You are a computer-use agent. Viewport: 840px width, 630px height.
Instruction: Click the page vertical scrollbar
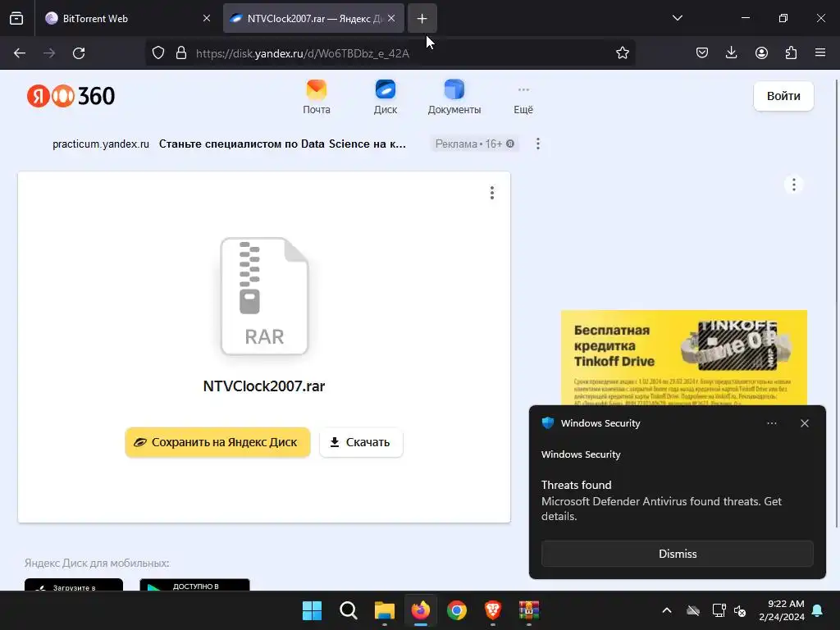[x=836, y=303]
